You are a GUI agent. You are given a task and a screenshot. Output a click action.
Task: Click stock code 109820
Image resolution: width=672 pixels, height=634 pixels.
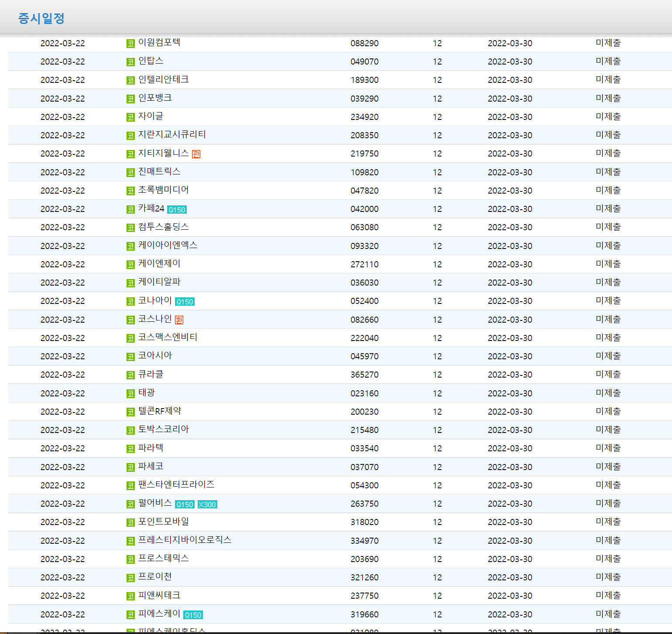pyautogui.click(x=365, y=173)
